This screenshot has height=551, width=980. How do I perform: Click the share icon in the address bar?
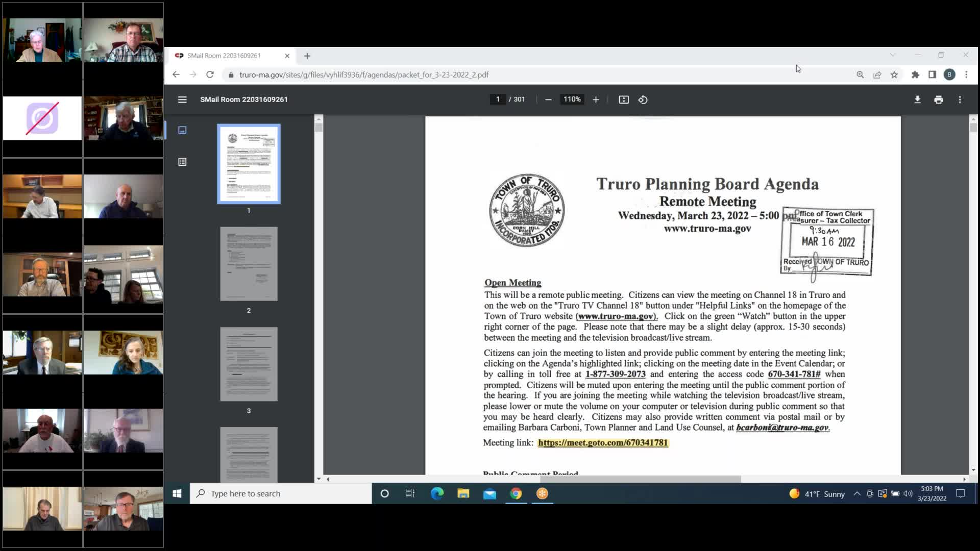[877, 74]
